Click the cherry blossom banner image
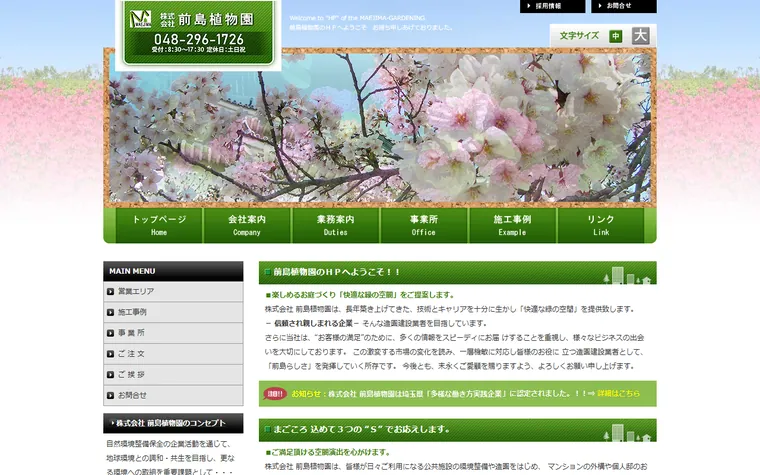This screenshot has height=475, width=760. 380,127
